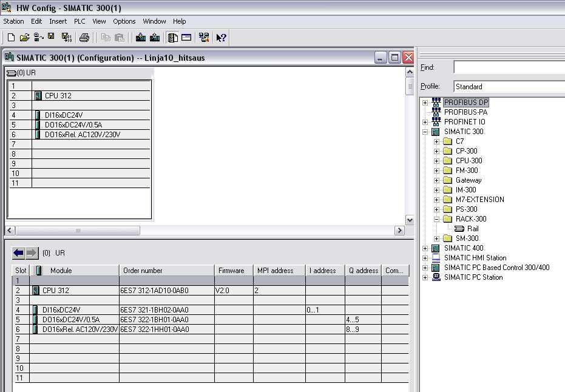Click the horizontal scrollbar thumb in rack pane

tap(78, 231)
